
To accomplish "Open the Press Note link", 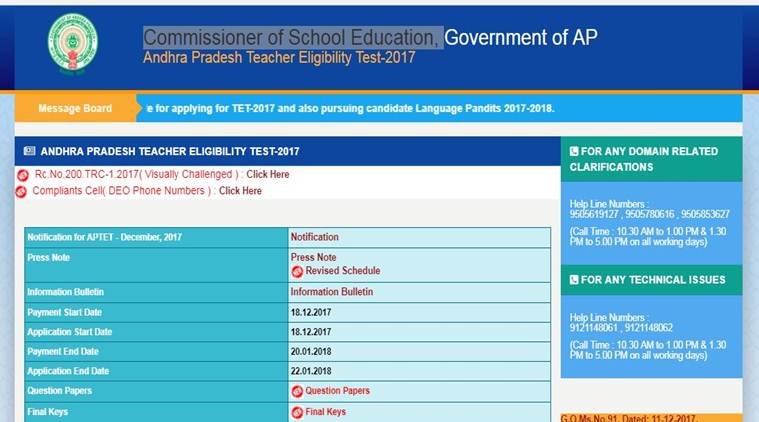I will 313,257.
